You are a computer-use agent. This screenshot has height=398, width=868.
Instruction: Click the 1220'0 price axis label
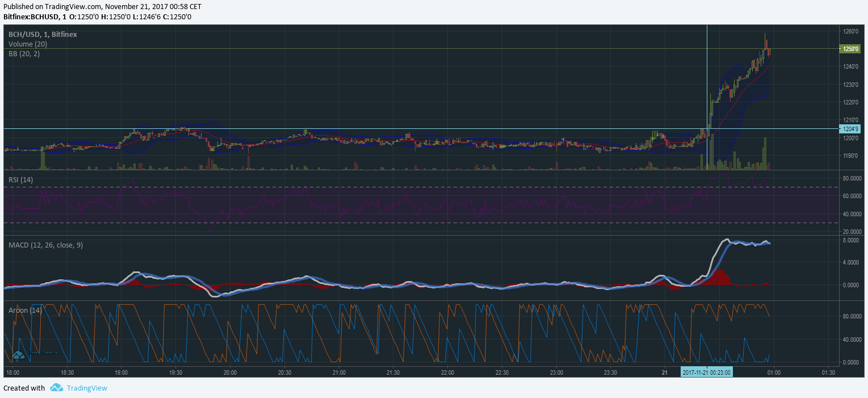point(850,102)
